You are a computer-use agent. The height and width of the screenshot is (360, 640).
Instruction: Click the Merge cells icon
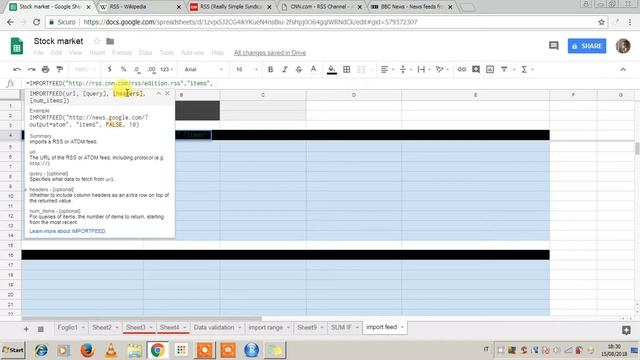pyautogui.click(x=361, y=69)
